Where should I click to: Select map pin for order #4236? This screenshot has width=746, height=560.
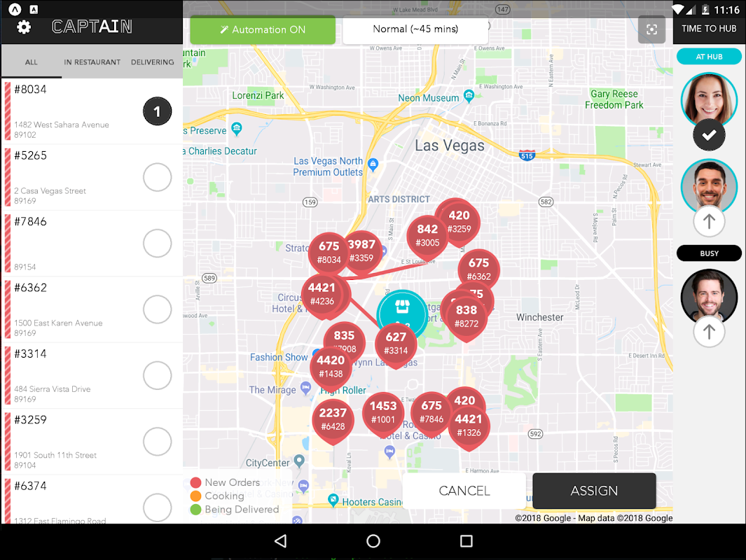coord(322,294)
